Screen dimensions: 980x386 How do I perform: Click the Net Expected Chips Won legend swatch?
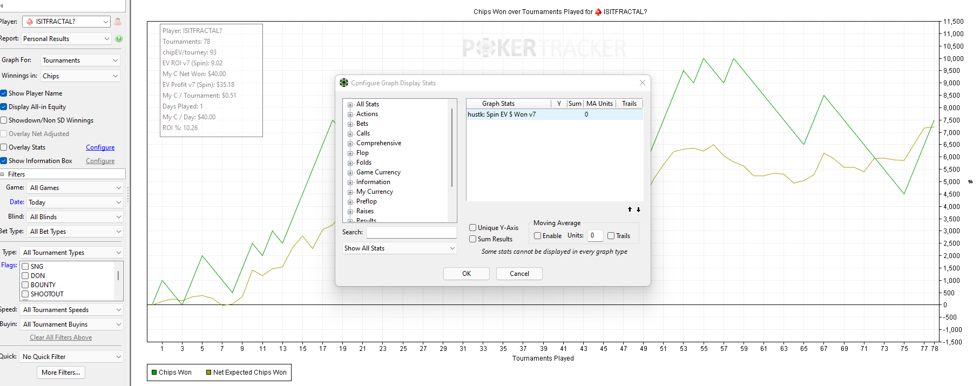(x=208, y=373)
